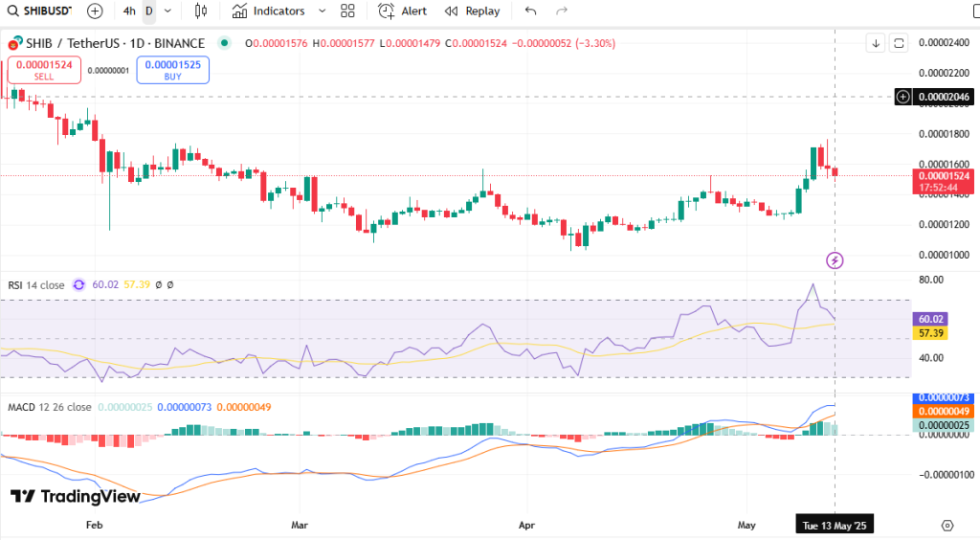Expand the timeframe dropdown chevron
This screenshot has height=540, width=980.
(x=167, y=11)
